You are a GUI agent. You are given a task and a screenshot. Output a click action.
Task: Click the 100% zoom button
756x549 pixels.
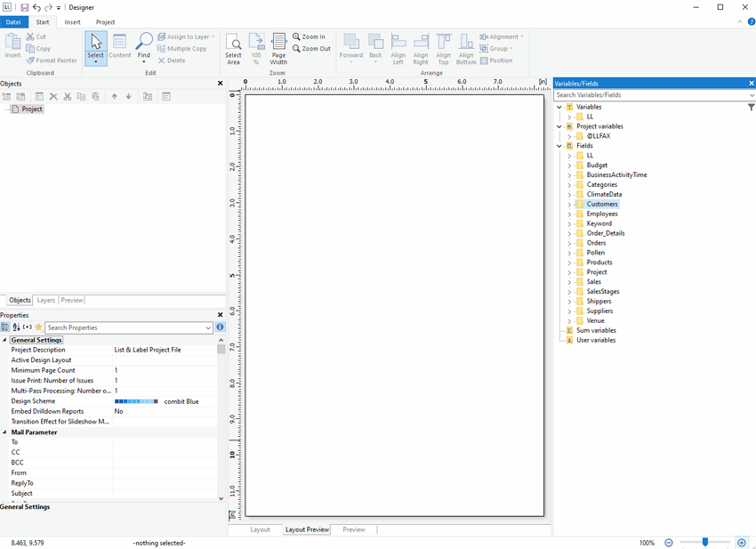(256, 49)
